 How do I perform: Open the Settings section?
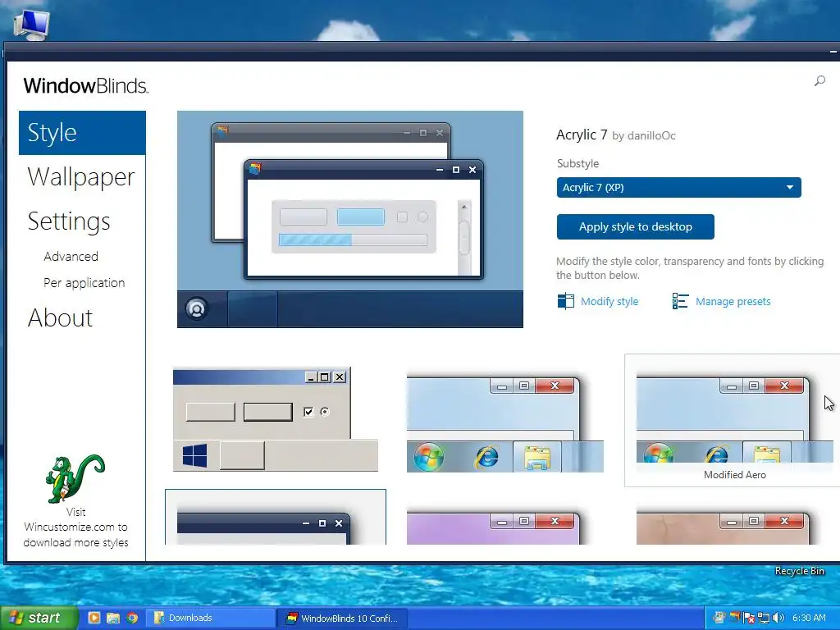pyautogui.click(x=69, y=221)
